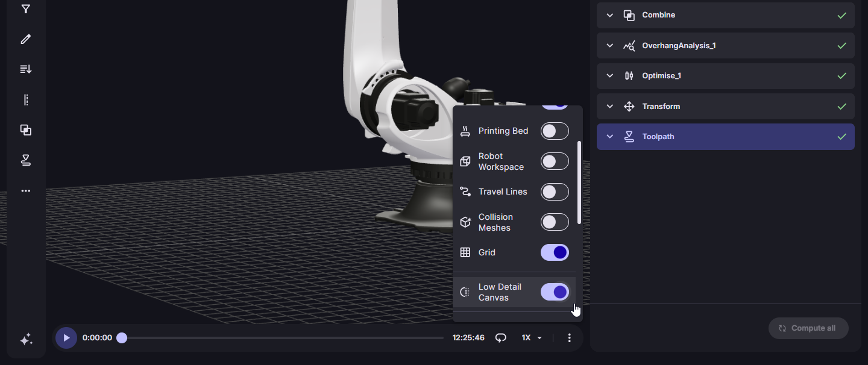Open the playback options kebab menu
The image size is (868, 365).
569,338
